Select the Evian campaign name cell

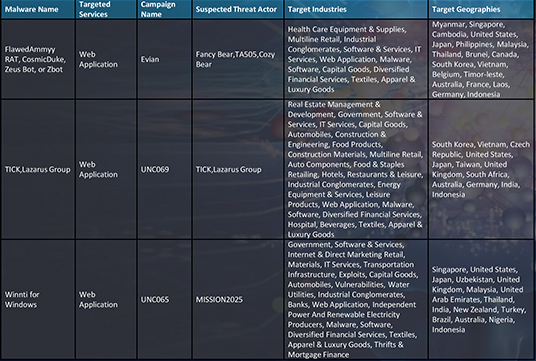point(165,59)
